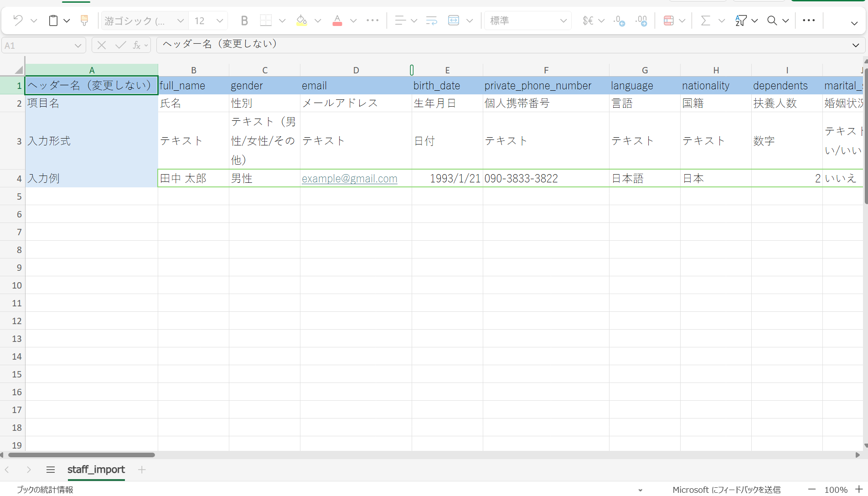The image size is (868, 496).
Task: Open the all sheets list menu
Action: pyautogui.click(x=51, y=470)
